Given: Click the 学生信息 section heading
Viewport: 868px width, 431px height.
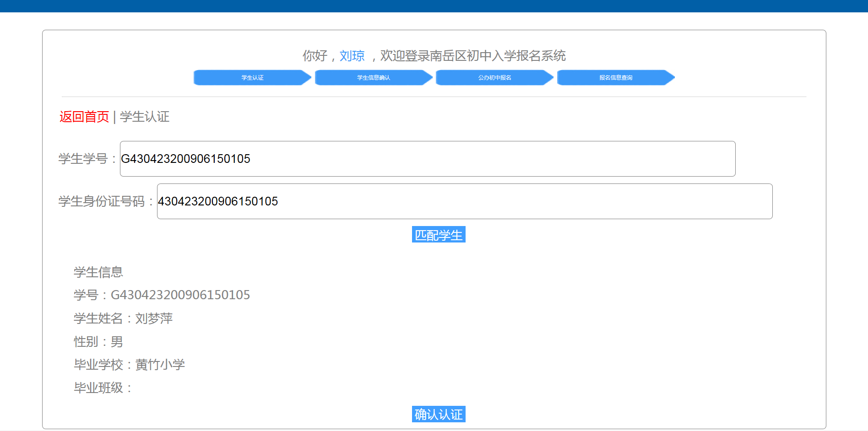Looking at the screenshot, I should (98, 272).
